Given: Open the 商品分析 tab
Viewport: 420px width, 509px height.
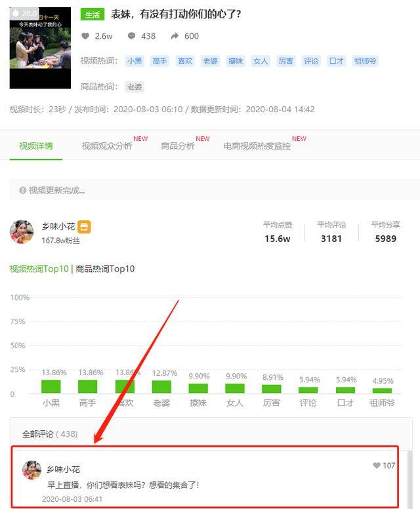Looking at the screenshot, I should tap(177, 146).
